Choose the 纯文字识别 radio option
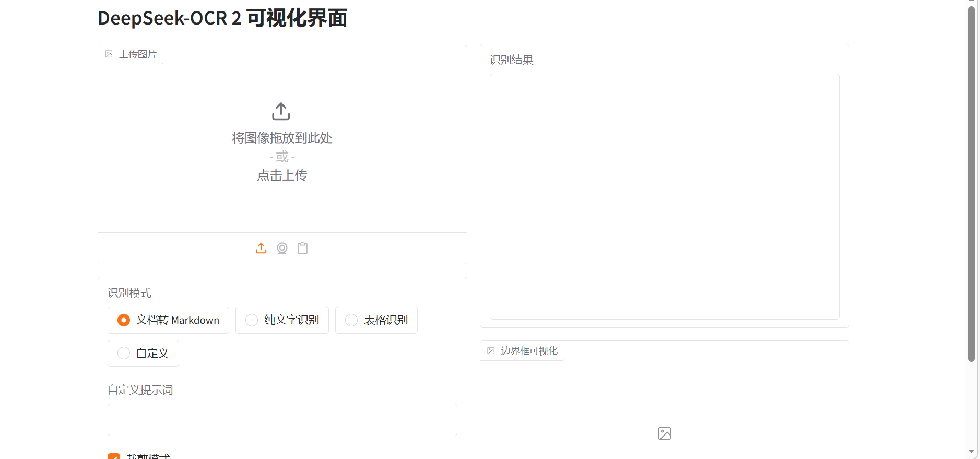Viewport: 980px width, 459px height. pos(252,320)
